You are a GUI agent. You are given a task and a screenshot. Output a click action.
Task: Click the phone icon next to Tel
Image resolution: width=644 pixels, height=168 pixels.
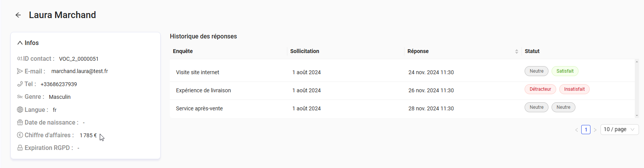click(20, 84)
